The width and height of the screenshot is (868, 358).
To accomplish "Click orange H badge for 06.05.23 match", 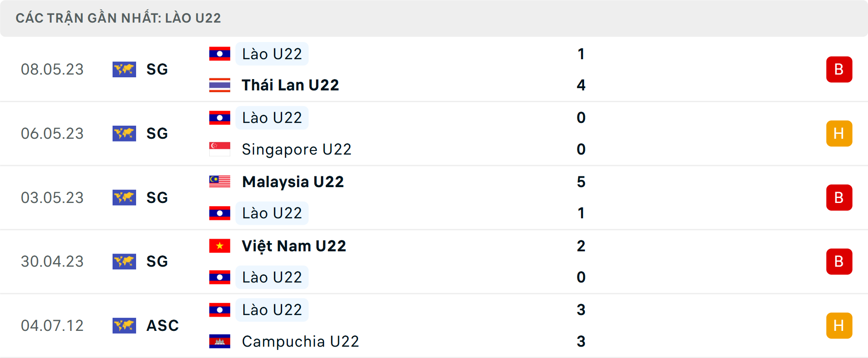I will click(839, 133).
